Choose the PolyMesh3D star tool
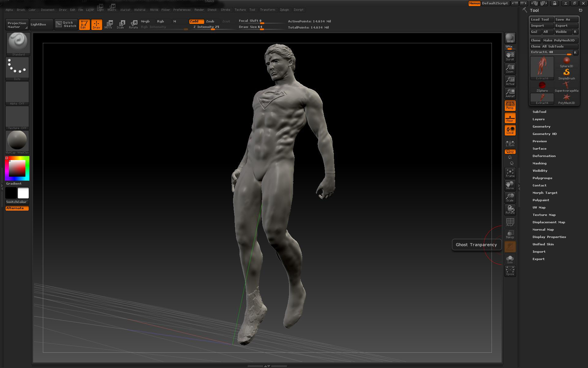This screenshot has height=368, width=588. (566, 99)
